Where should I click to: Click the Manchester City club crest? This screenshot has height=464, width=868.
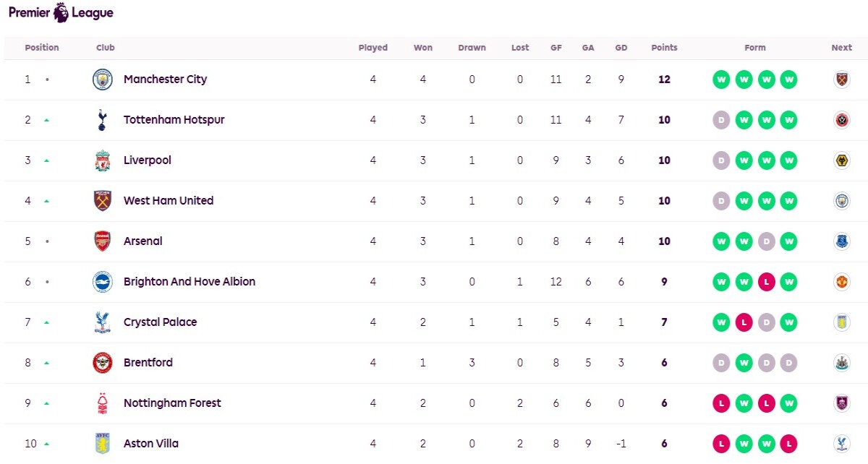tap(103, 80)
